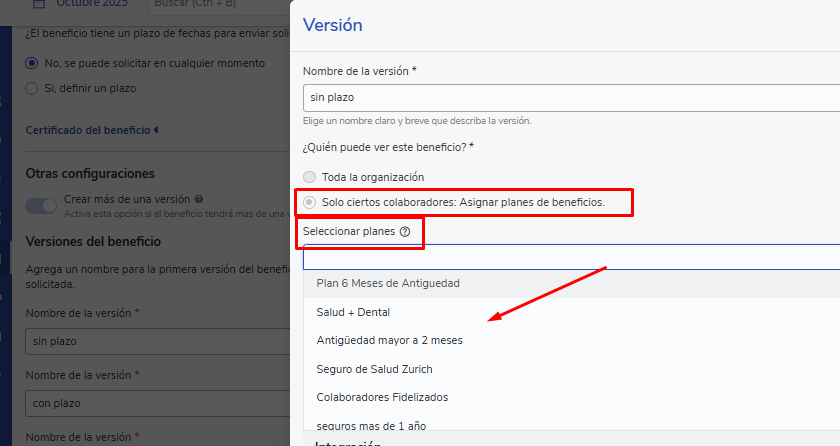The height and width of the screenshot is (446, 840).
Task: Pick Plan 6 Meses de Antigüedad from list
Action: click(388, 284)
